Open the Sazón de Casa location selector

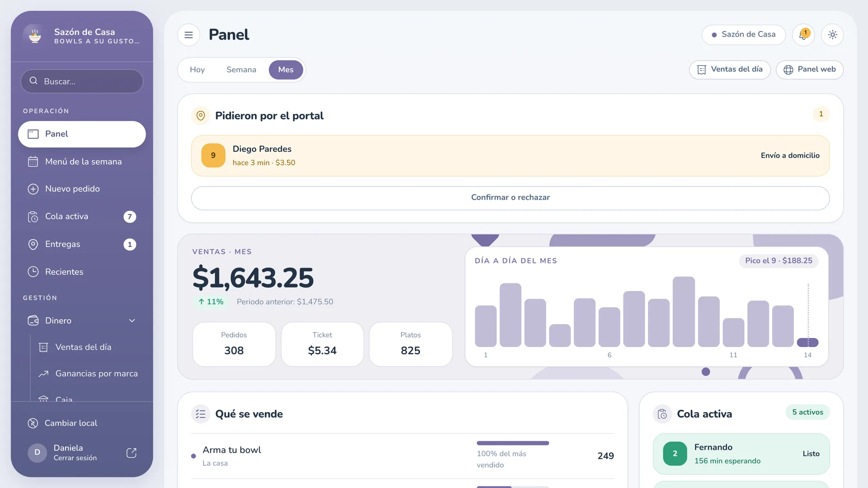744,35
